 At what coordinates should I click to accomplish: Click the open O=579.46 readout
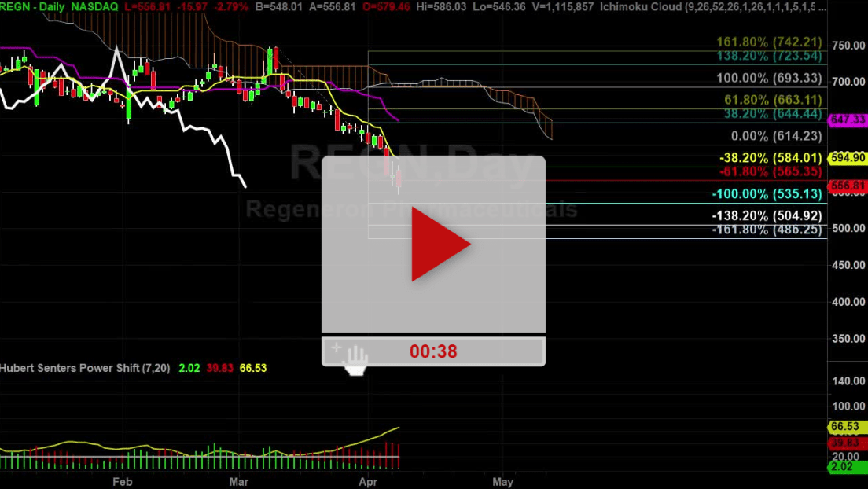[386, 6]
